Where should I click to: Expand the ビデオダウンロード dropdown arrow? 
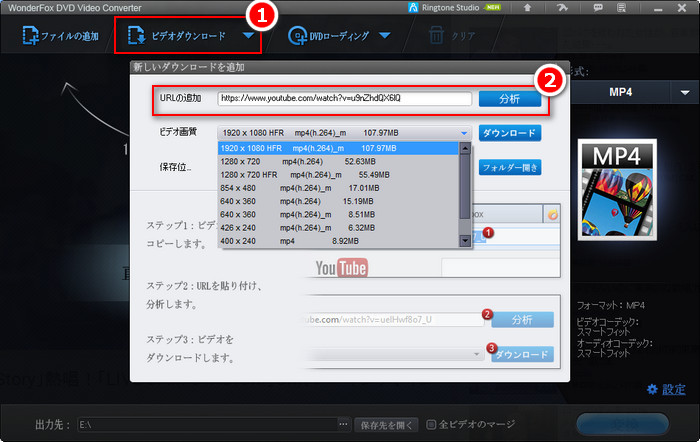tap(247, 36)
